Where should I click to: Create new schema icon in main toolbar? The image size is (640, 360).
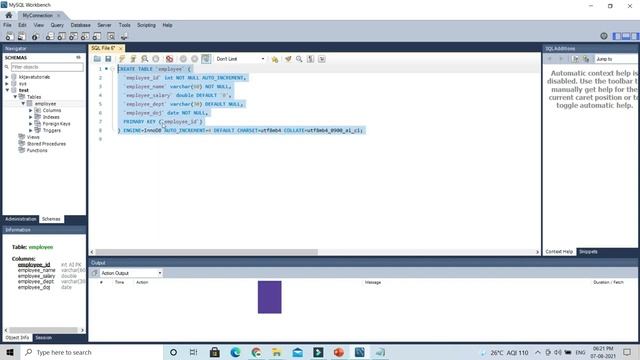[x=49, y=37]
